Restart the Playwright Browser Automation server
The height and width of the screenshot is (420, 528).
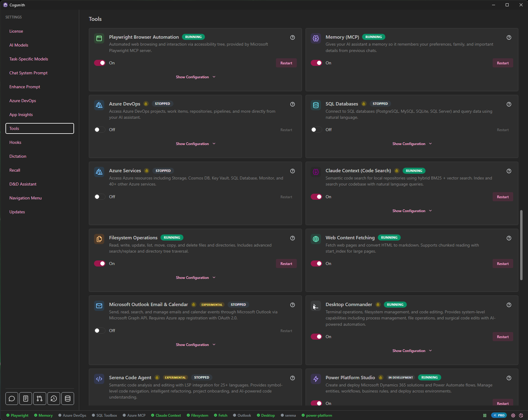point(286,63)
